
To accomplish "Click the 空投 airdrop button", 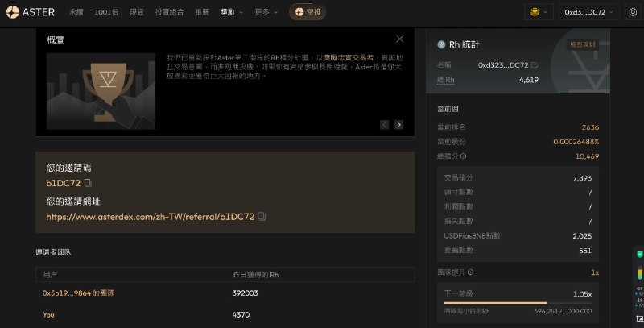I will pyautogui.click(x=308, y=12).
